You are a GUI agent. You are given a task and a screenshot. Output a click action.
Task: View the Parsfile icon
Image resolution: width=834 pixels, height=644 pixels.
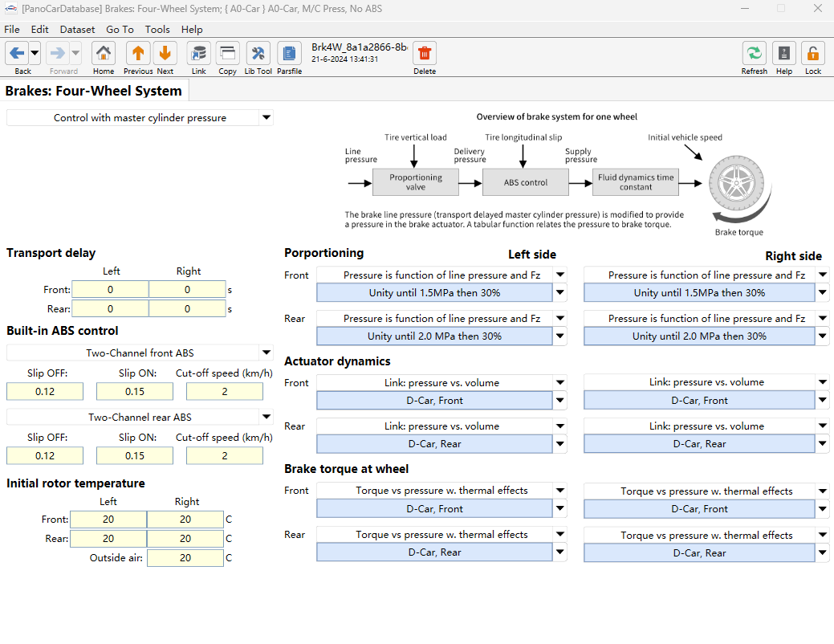point(289,53)
